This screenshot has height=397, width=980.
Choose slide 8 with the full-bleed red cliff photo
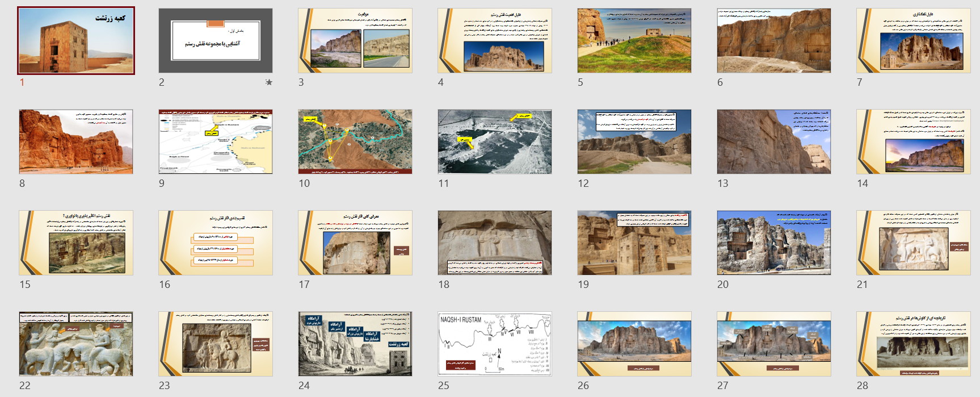[76, 142]
